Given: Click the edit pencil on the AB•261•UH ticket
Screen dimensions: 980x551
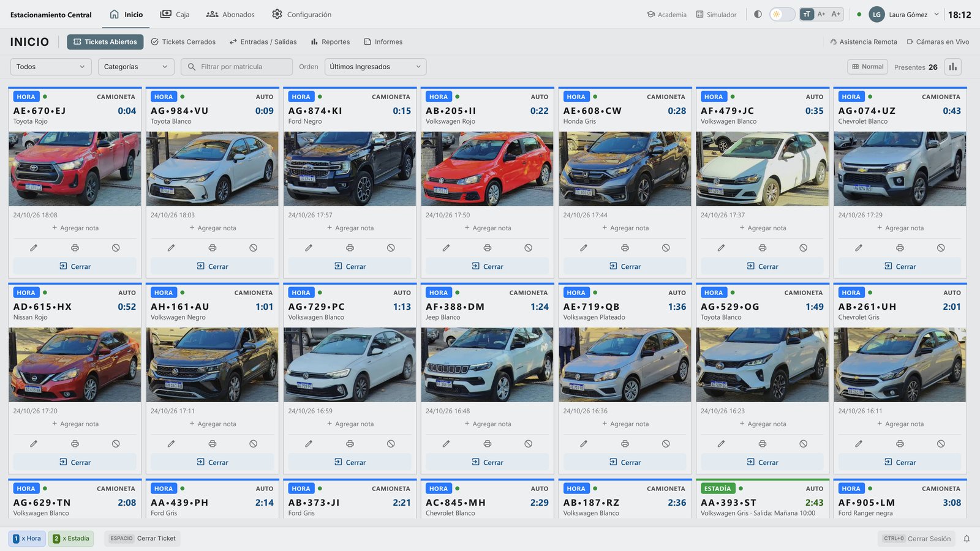Looking at the screenshot, I should point(859,444).
